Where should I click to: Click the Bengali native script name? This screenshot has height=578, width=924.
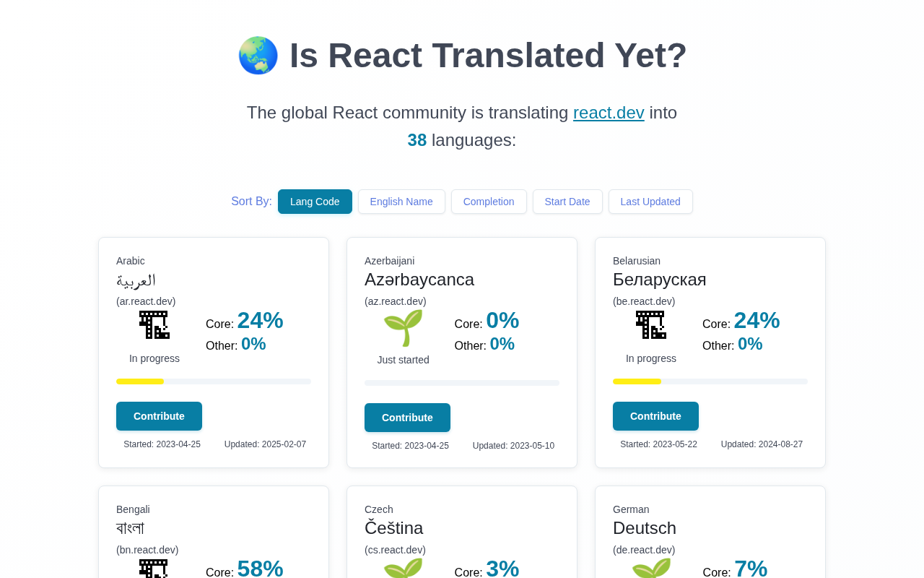[x=131, y=528]
